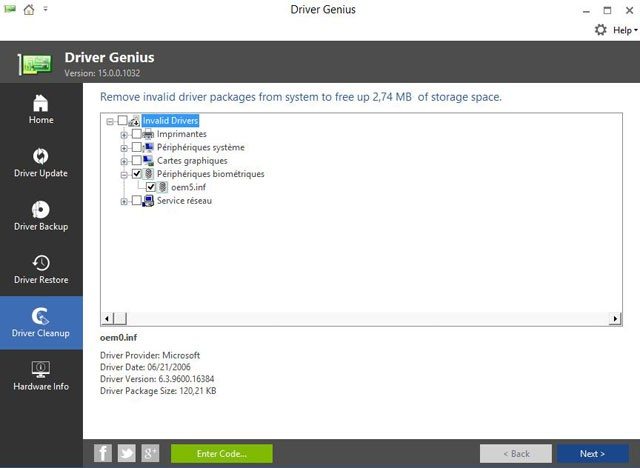The width and height of the screenshot is (640, 468).
Task: Click the horizontal scrollbar thumb
Action: tap(120, 318)
